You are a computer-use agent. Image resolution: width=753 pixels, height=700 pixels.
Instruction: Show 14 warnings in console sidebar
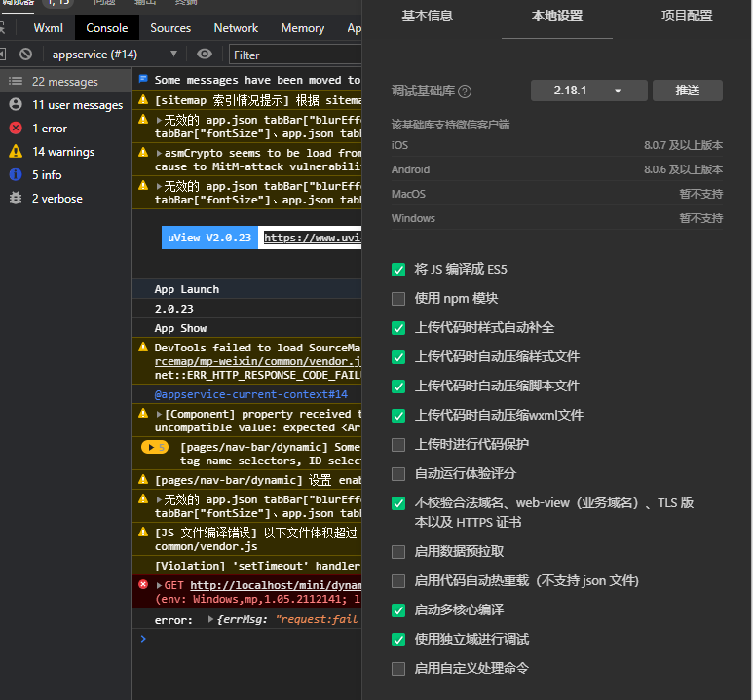[x=62, y=152]
